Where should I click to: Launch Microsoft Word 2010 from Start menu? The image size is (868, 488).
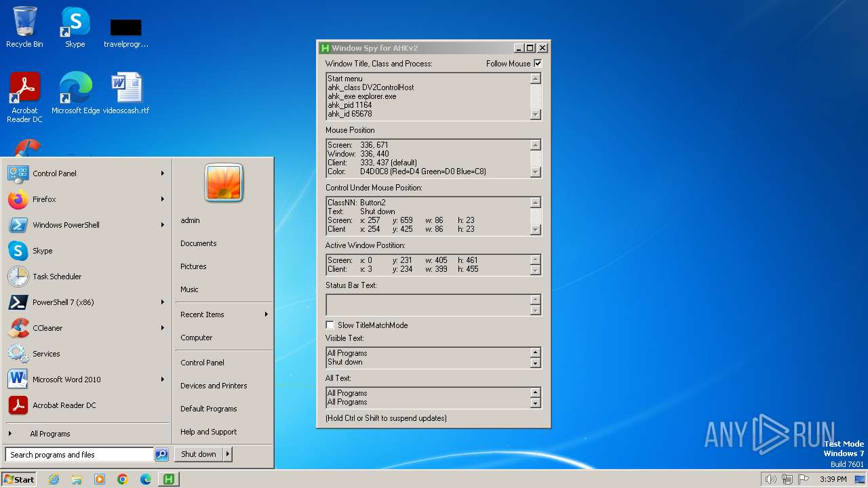point(87,380)
